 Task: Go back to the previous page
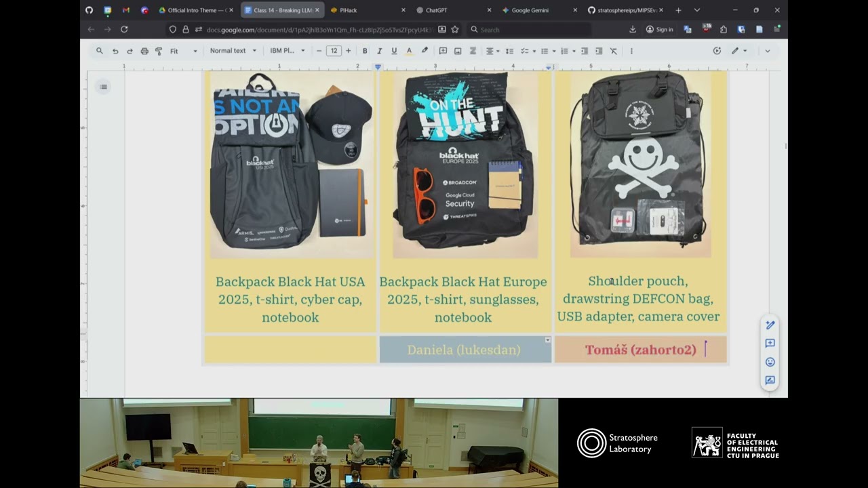click(x=91, y=29)
